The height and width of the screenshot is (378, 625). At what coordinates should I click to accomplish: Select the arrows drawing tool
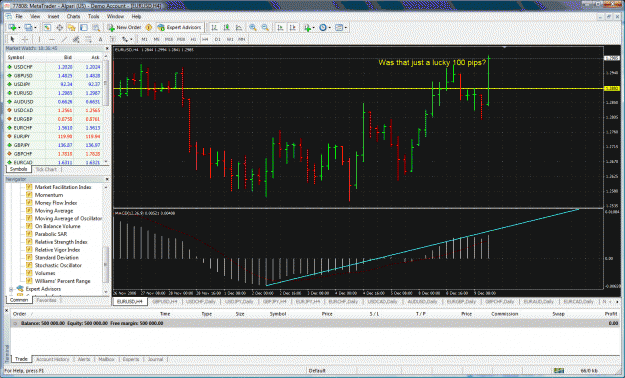pyautogui.click(x=125, y=39)
